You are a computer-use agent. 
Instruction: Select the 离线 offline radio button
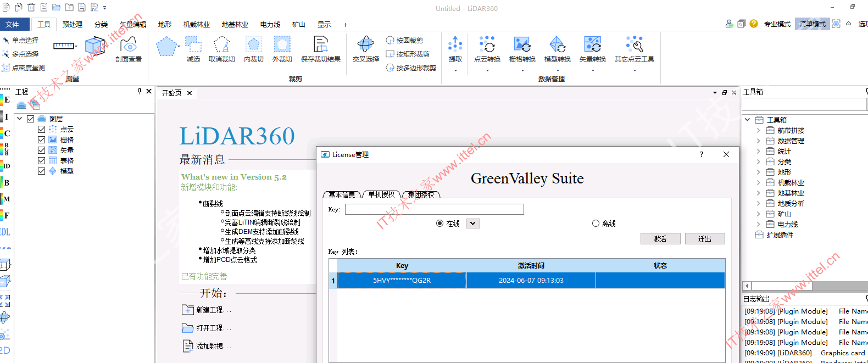[596, 224]
